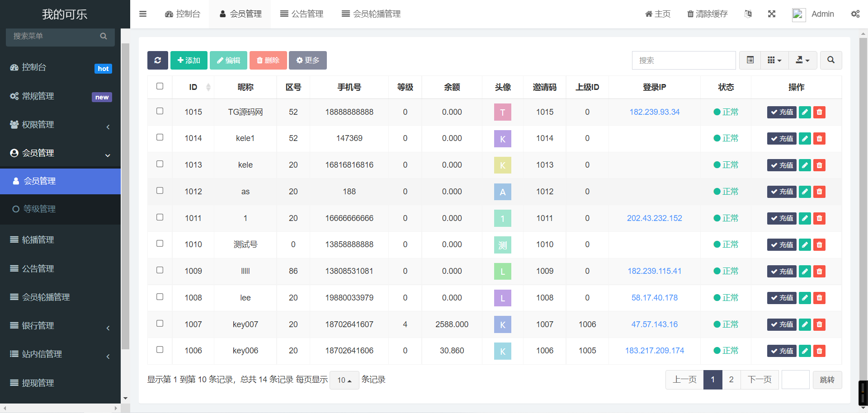Toggle the sidebar hamburger menu icon
Viewport: 868px width, 413px height.
[143, 14]
